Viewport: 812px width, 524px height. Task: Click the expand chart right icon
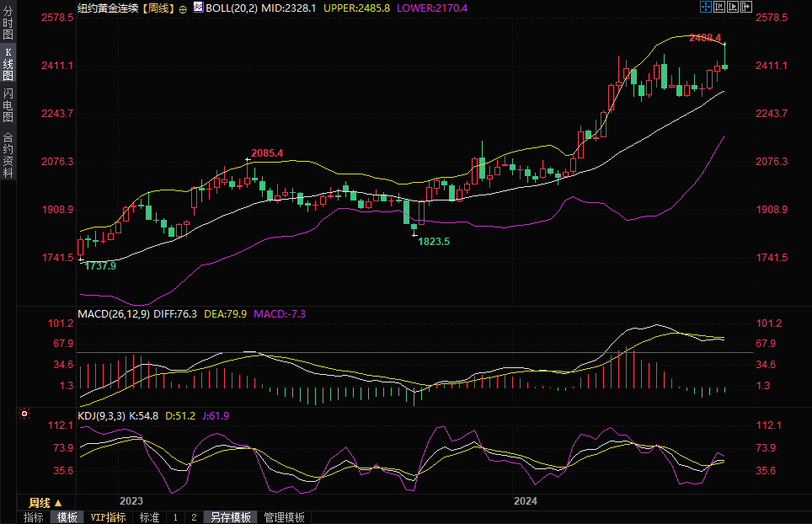[x=745, y=7]
